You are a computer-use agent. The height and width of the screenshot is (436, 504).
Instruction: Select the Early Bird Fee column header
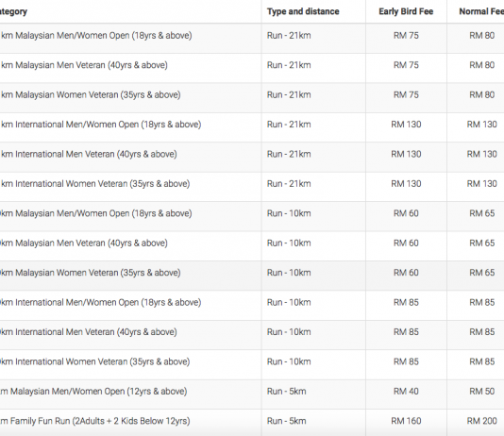(x=406, y=11)
